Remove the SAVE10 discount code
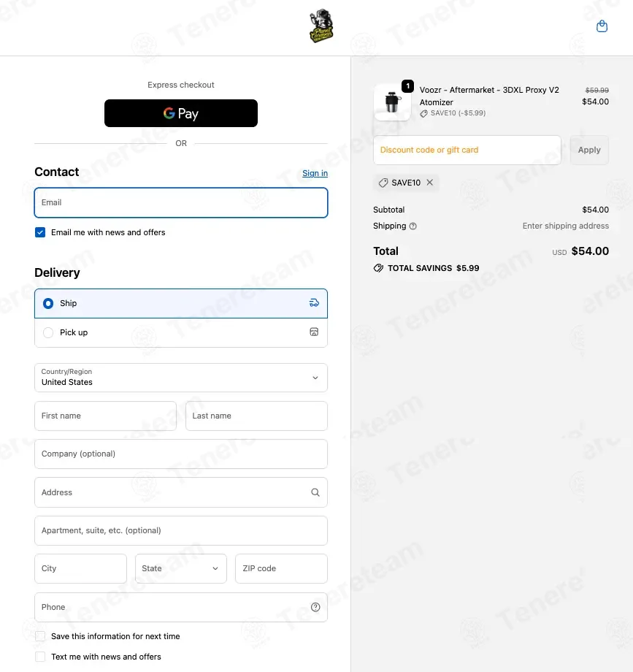Image resolution: width=633 pixels, height=672 pixels. click(x=429, y=183)
